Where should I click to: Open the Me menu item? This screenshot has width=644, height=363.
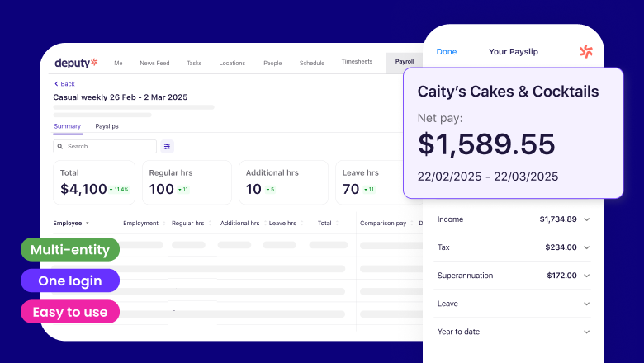118,63
